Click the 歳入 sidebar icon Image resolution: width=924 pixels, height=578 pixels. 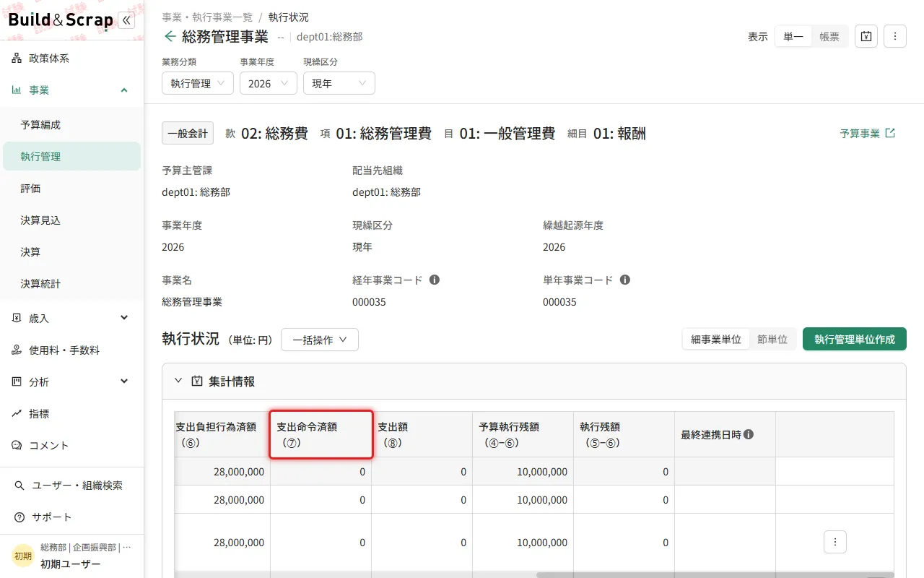(17, 318)
